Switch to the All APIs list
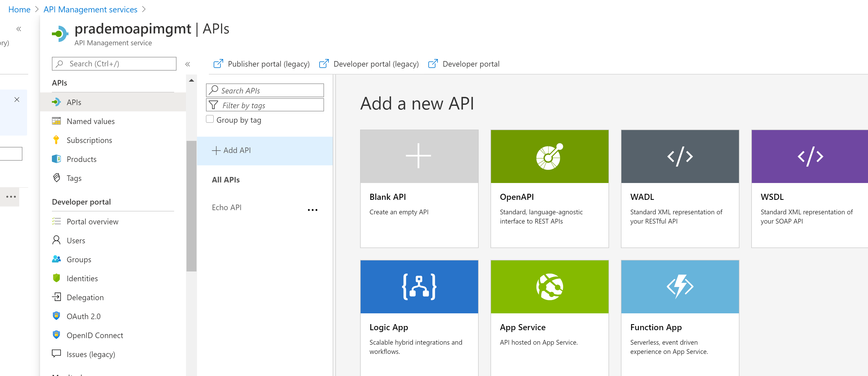The height and width of the screenshot is (376, 868). pos(225,180)
